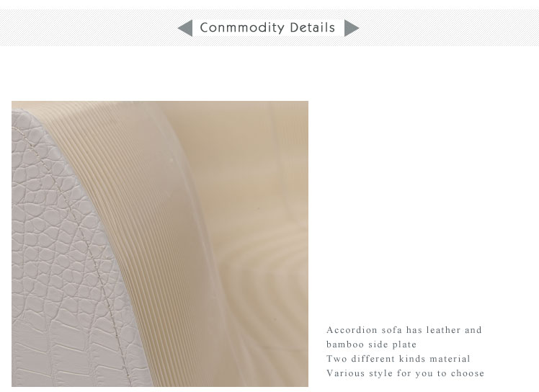
Task: Click the 'Two different kinds material' line
Action: coord(398,359)
